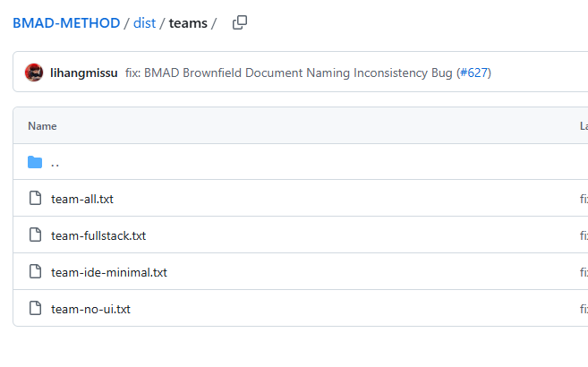Copy the file path using the copy icon
This screenshot has width=588, height=367.
tap(239, 23)
